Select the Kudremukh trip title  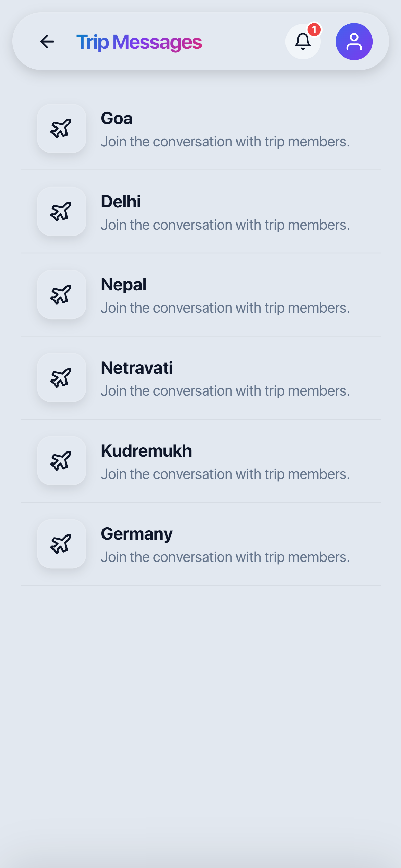[146, 451]
